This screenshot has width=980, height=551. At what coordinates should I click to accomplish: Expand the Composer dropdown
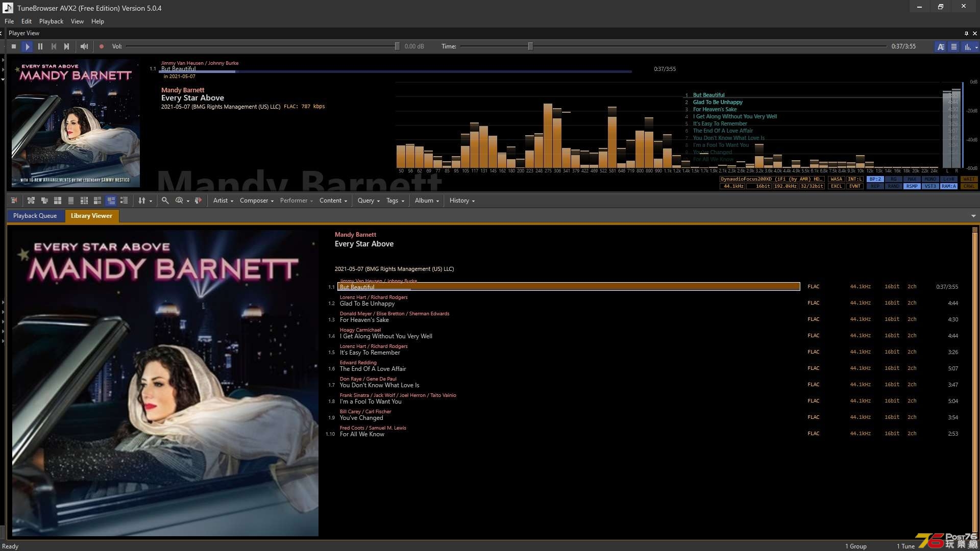tap(257, 201)
